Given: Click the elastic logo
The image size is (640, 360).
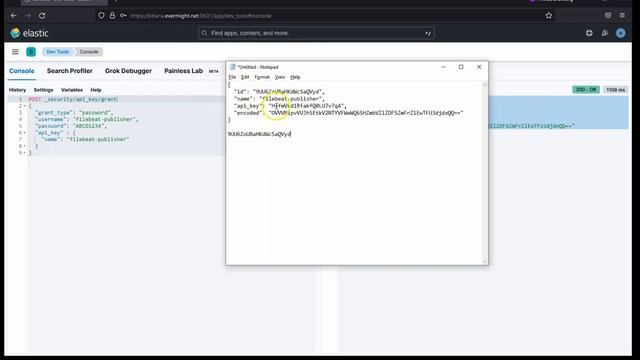Looking at the screenshot, I should (29, 33).
